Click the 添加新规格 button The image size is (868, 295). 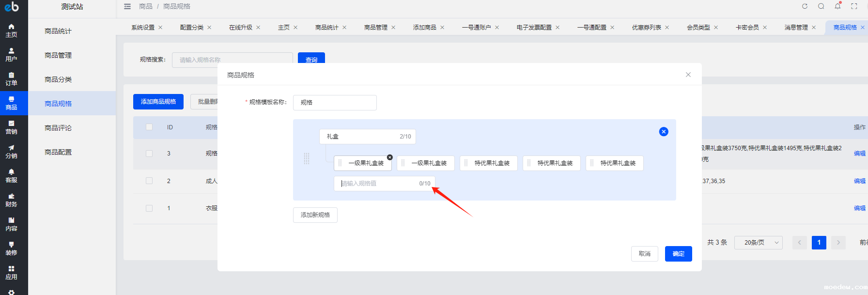pos(315,215)
